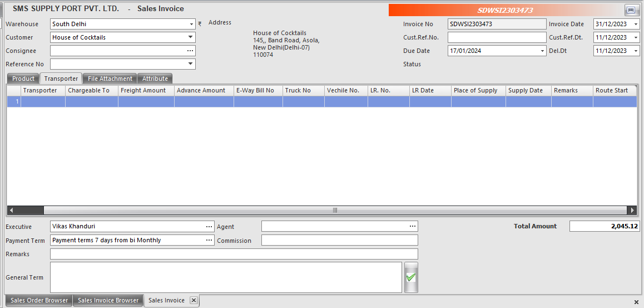Close the Sales Invoice bottom tab

[194, 300]
